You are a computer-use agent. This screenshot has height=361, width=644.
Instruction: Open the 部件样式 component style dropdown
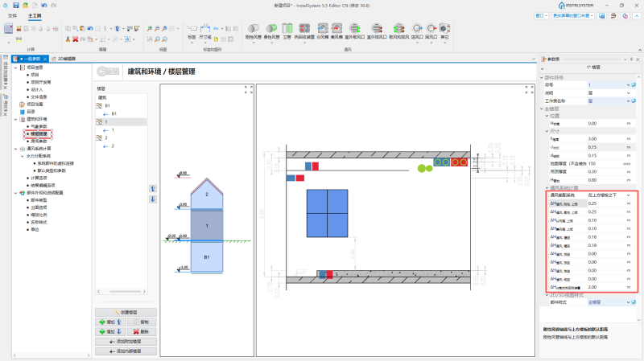tap(628, 302)
